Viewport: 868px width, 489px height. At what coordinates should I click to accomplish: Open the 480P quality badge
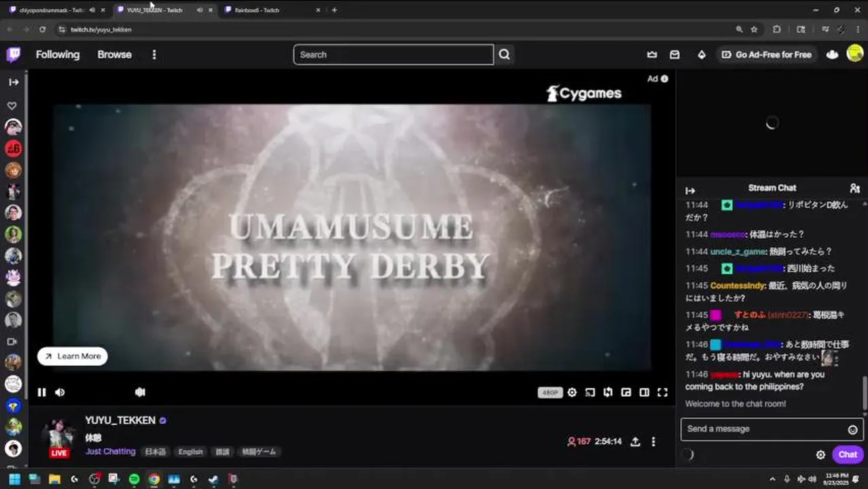[550, 393]
